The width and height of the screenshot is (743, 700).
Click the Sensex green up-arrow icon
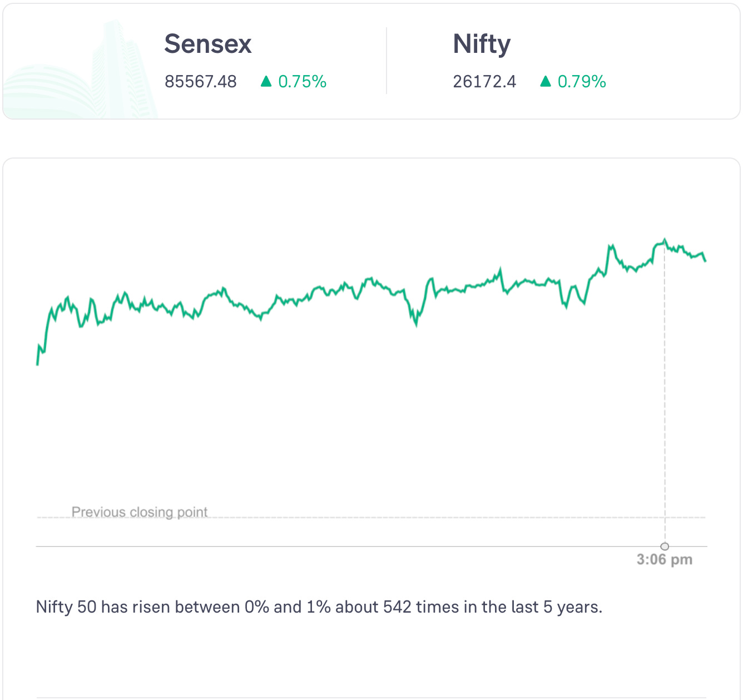(266, 82)
